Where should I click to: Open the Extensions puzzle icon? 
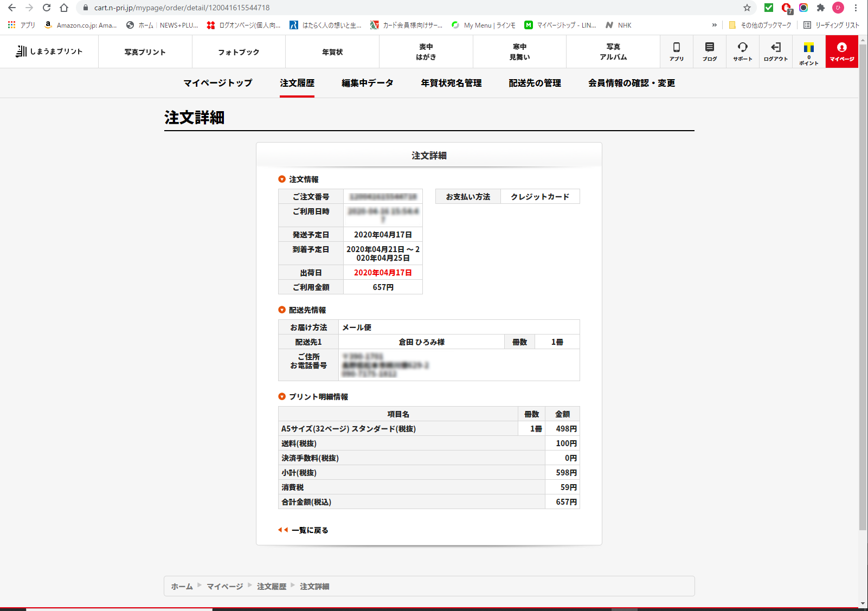821,8
